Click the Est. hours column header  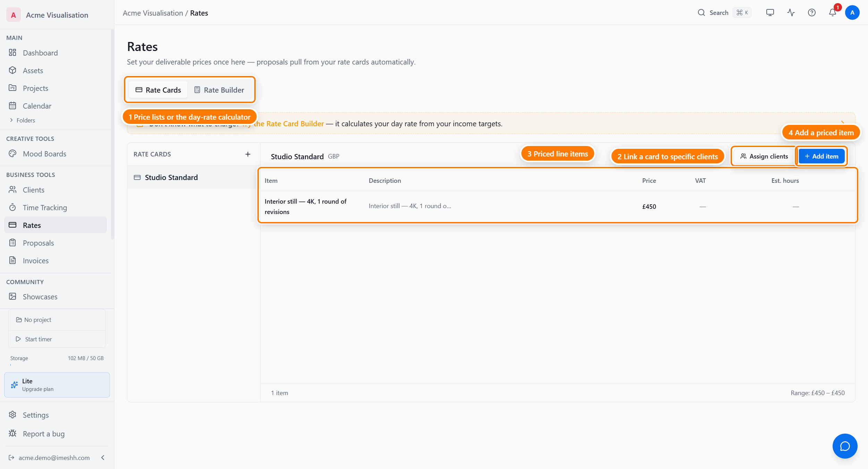coord(785,181)
